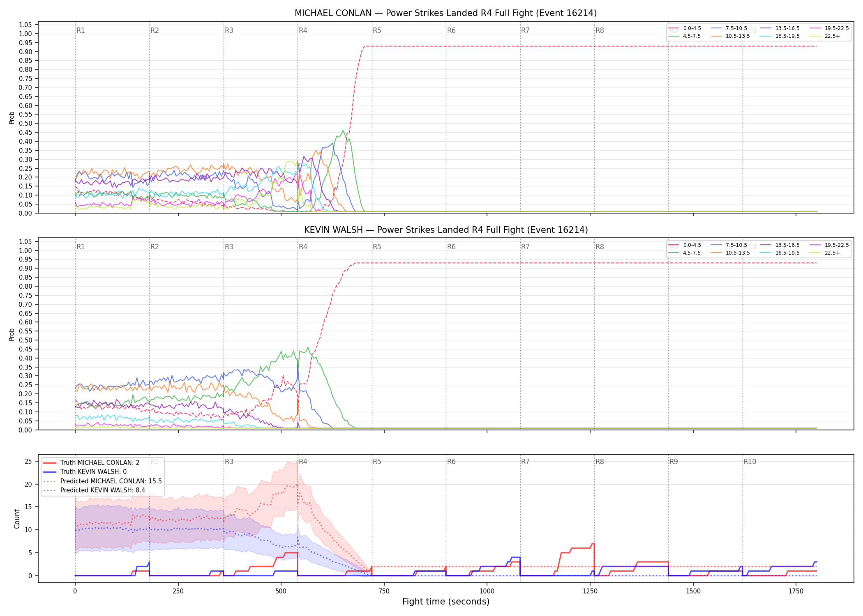
Task: Click the R8 label in Kevin Walsh chart
Action: click(600, 247)
